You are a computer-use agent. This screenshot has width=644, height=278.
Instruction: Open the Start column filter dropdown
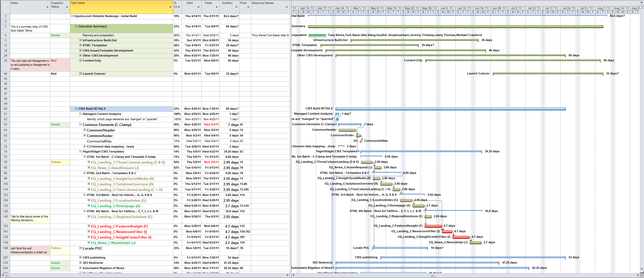(198, 7)
